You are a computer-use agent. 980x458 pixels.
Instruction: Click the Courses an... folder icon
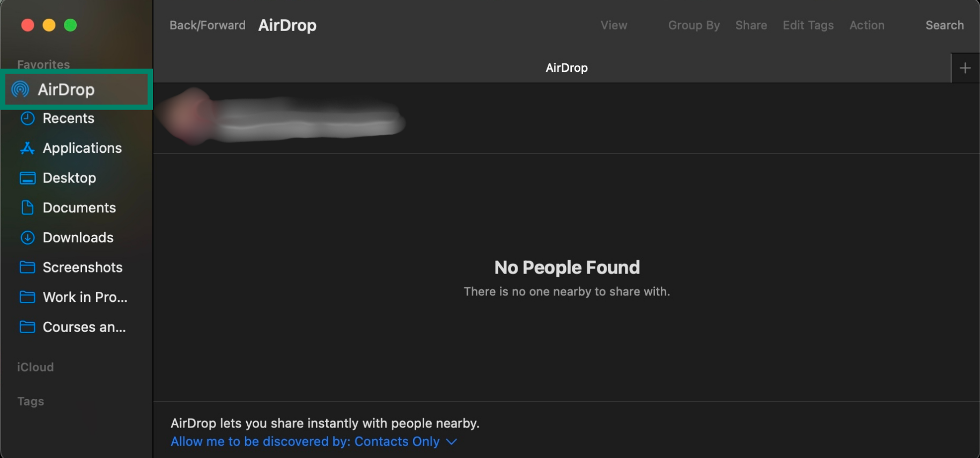coord(27,327)
